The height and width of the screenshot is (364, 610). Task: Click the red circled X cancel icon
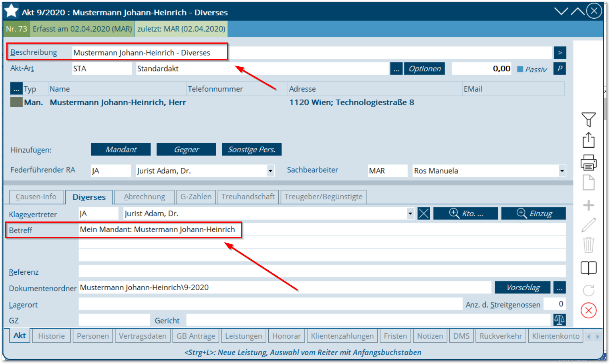[588, 310]
